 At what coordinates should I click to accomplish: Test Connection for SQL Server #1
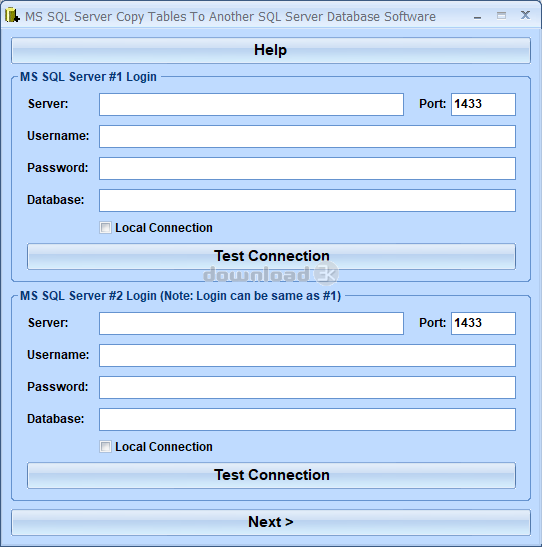pyautogui.click(x=271, y=256)
